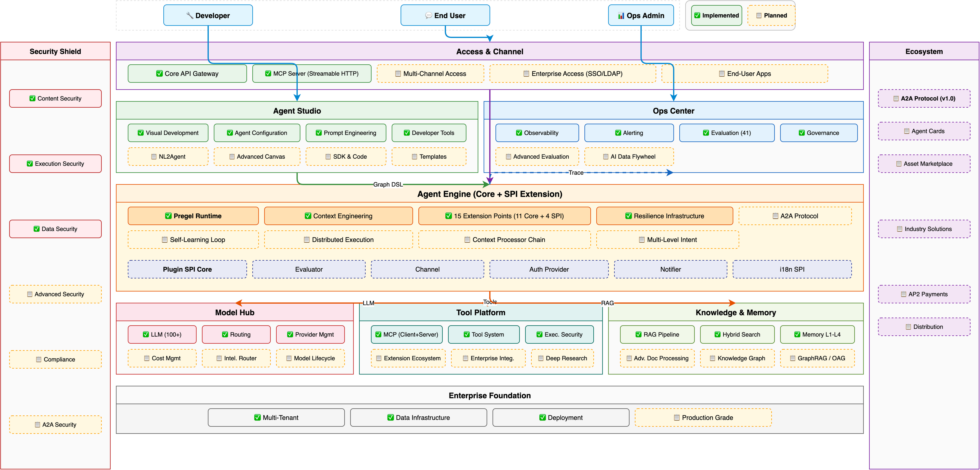Click the RAG connector label
Screen dimensions: 980x470
pyautogui.click(x=607, y=303)
